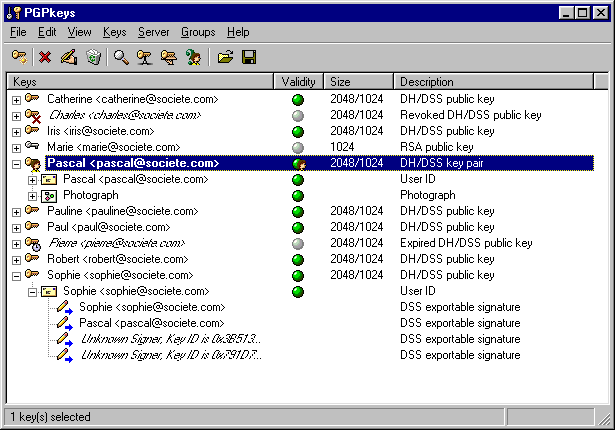Viewport: 615px width, 430px height.
Task: Click the floppy disk export keys icon
Action: pos(249,58)
